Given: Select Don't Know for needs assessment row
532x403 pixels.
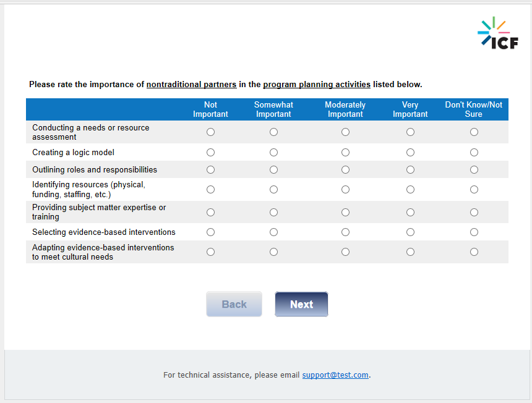Looking at the screenshot, I should (474, 132).
